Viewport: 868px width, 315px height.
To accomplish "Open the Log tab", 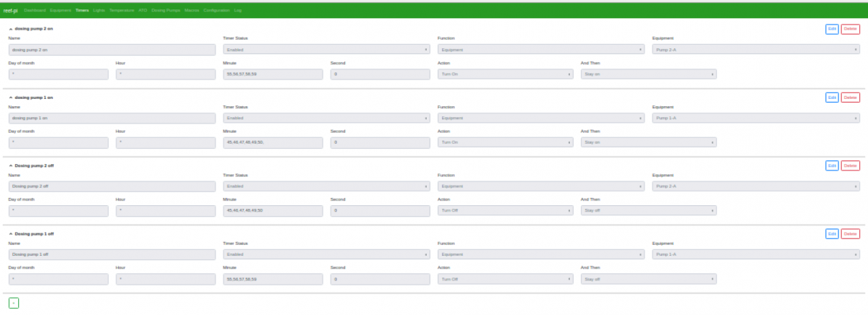I will (238, 11).
